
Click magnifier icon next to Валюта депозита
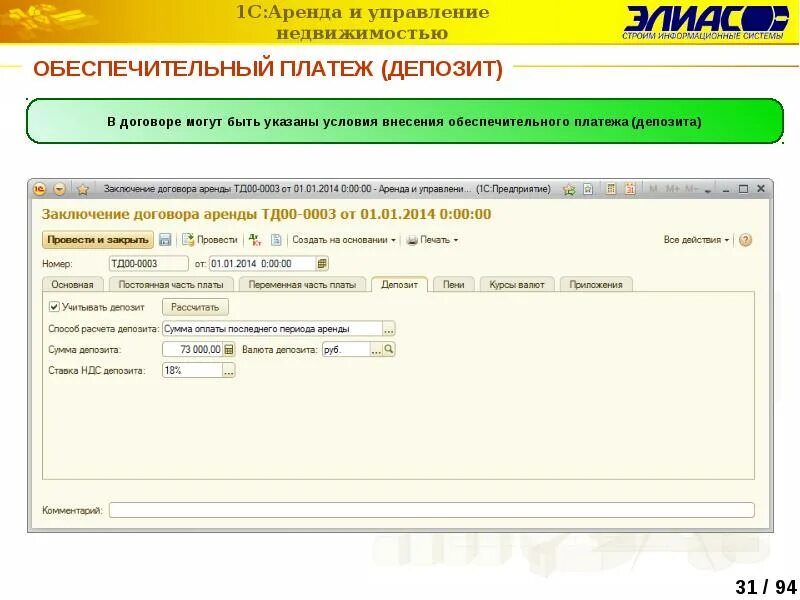click(389, 349)
